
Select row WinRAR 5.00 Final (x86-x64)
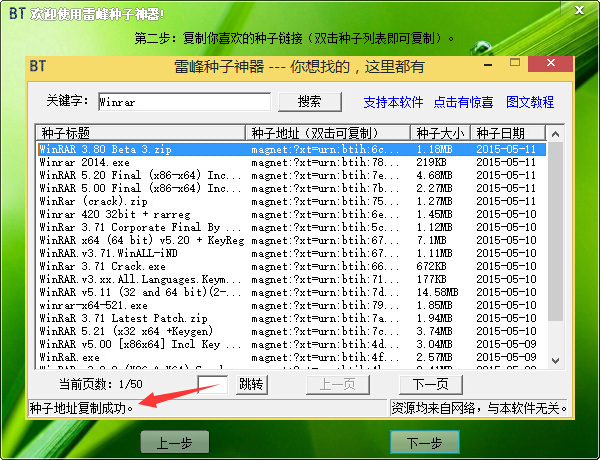(x=292, y=188)
